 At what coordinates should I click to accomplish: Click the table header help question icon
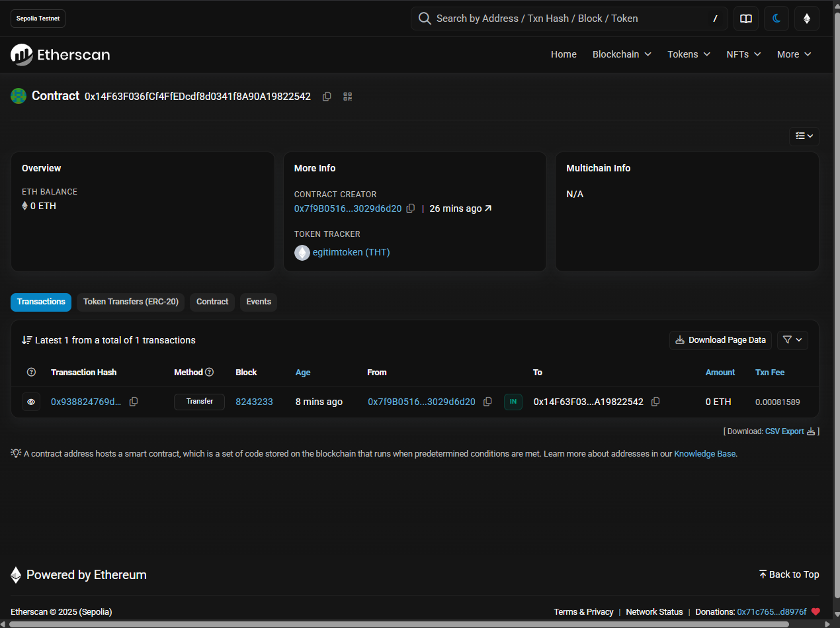click(x=31, y=373)
